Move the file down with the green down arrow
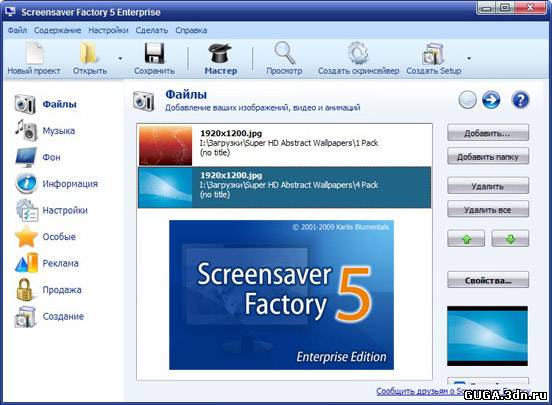Screen dimensions: 552x405 pos(510,239)
